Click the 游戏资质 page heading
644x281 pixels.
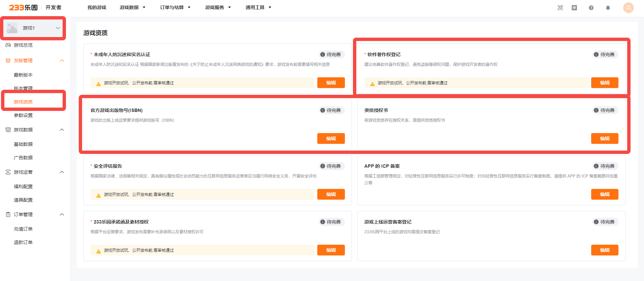click(96, 33)
